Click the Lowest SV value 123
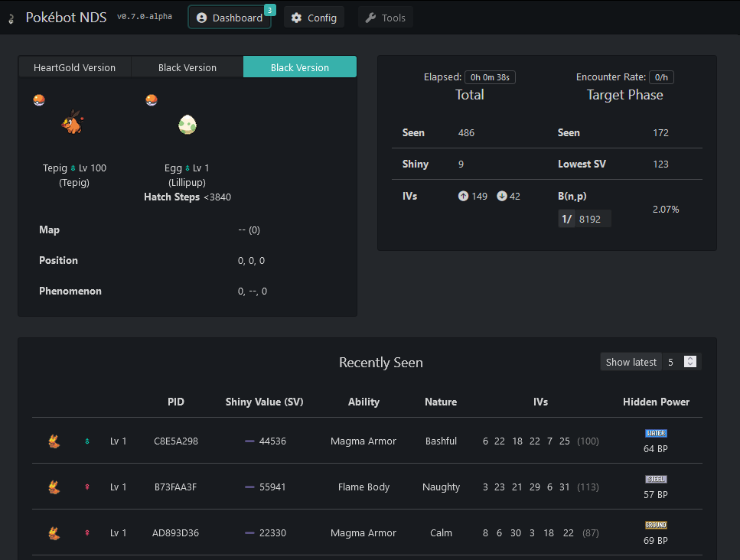The width and height of the screenshot is (740, 560). point(660,164)
